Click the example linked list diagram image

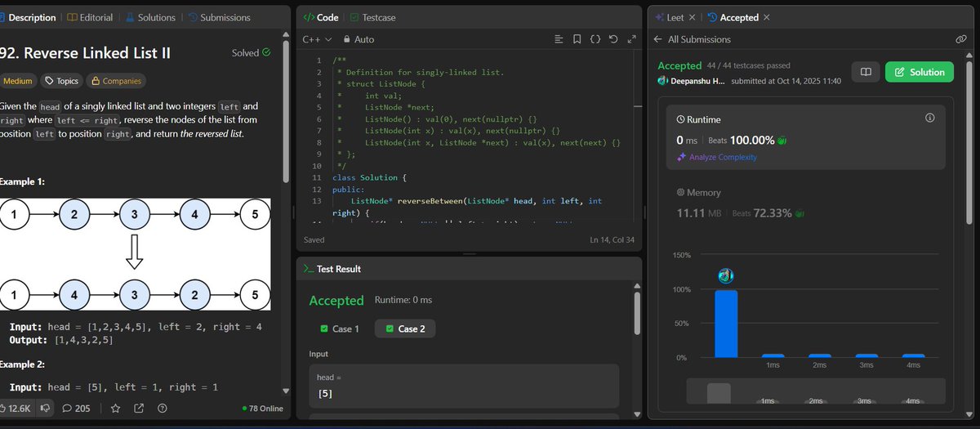(x=135, y=255)
